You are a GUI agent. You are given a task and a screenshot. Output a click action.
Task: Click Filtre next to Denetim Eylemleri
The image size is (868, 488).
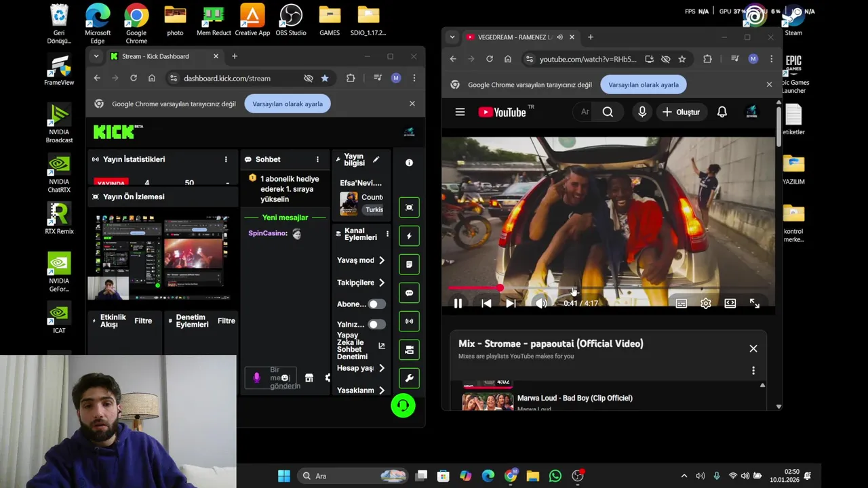[x=226, y=321]
